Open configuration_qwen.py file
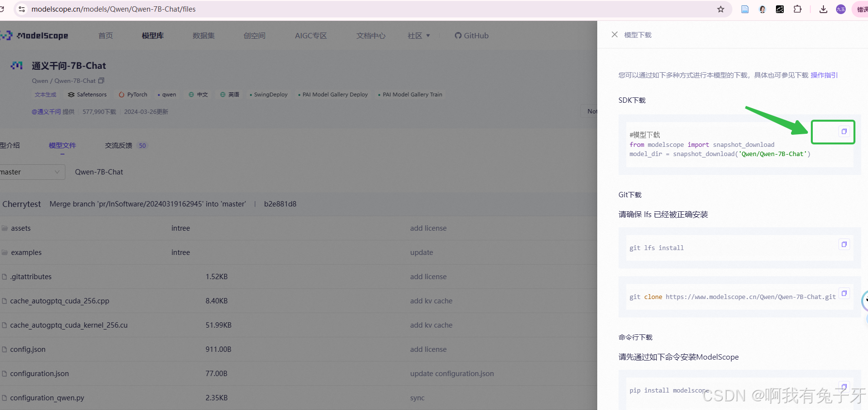This screenshot has height=410, width=868. (x=47, y=398)
